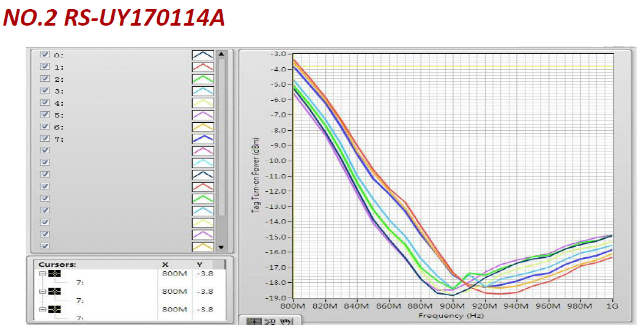Open plot 0 line style icon
Viewport: 644px width, 336px height.
tap(202, 55)
